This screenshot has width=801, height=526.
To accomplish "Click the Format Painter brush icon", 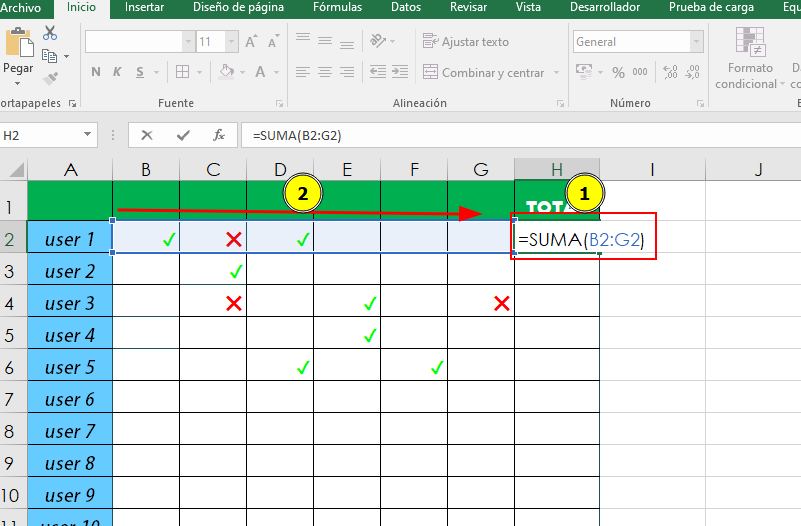I will (50, 78).
